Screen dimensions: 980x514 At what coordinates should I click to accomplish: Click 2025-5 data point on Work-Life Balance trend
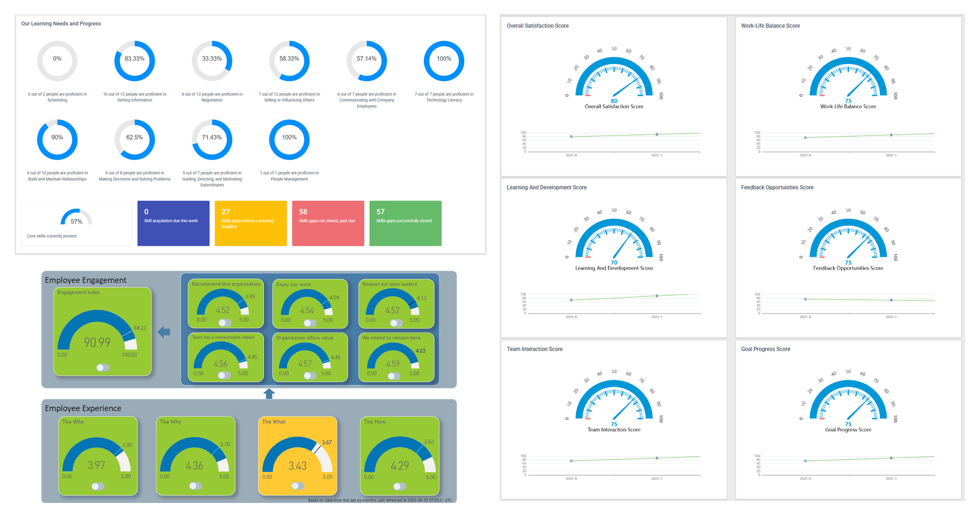point(891,135)
